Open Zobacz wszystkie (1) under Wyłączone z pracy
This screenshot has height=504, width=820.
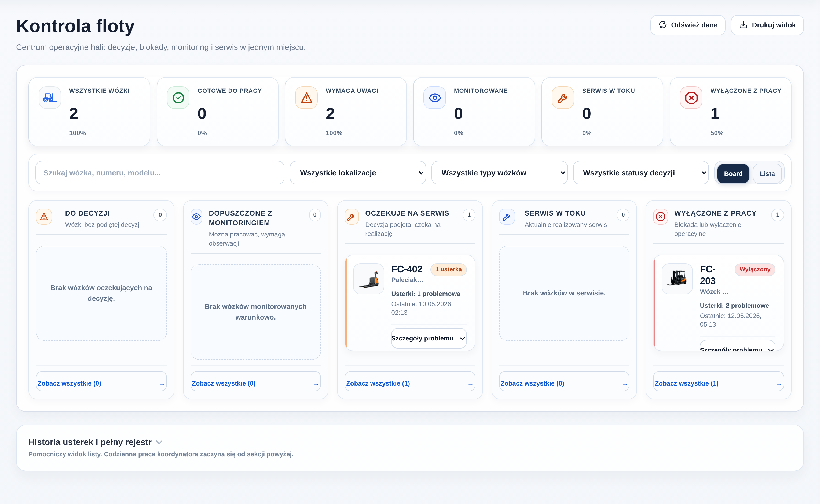[718, 381]
